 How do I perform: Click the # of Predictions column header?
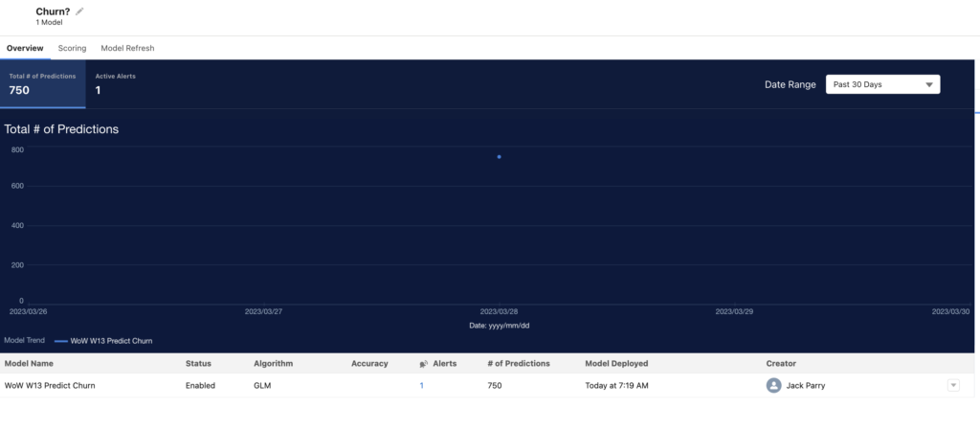[519, 363]
